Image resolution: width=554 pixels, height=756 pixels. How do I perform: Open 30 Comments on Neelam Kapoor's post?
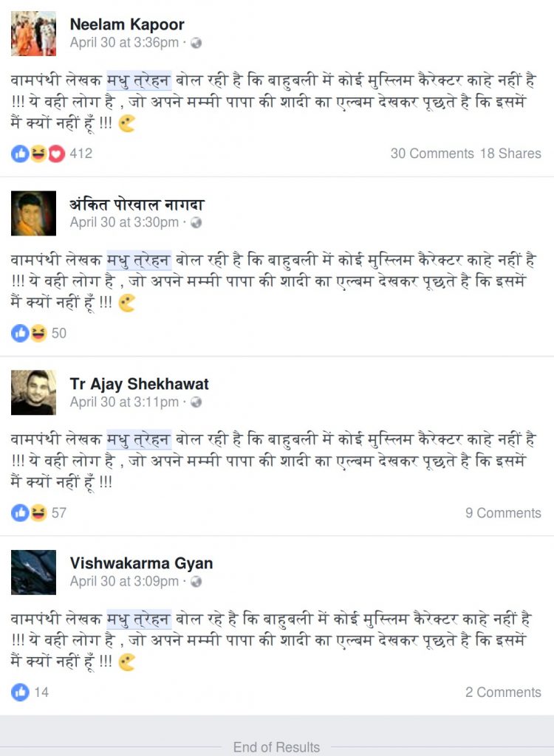point(432,154)
